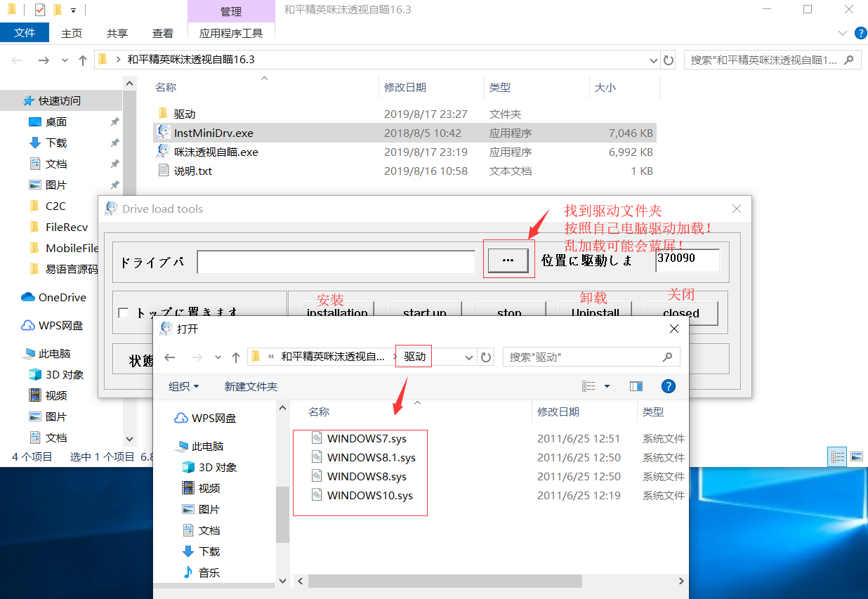Open OneDrive in Explorer sidebar
This screenshot has width=868, height=599.
pos(63,297)
